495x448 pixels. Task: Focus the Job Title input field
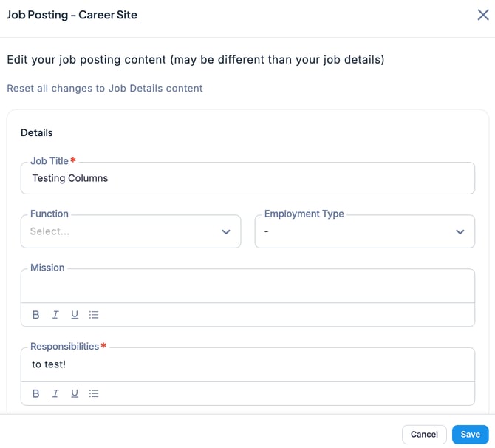click(247, 178)
